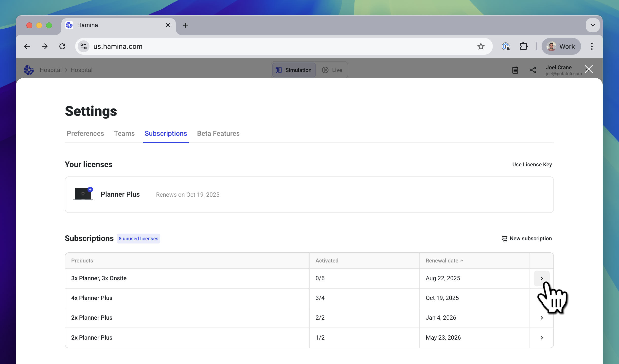Click the '2/2' activated value
619x364 pixels.
click(320, 318)
